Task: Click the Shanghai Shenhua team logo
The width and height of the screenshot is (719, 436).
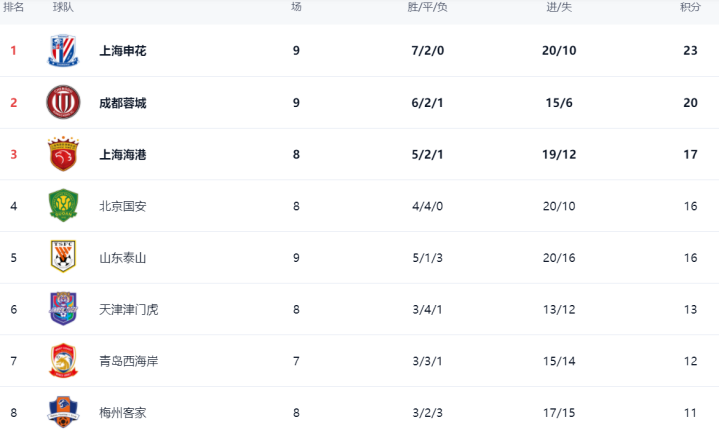Action: click(63, 51)
